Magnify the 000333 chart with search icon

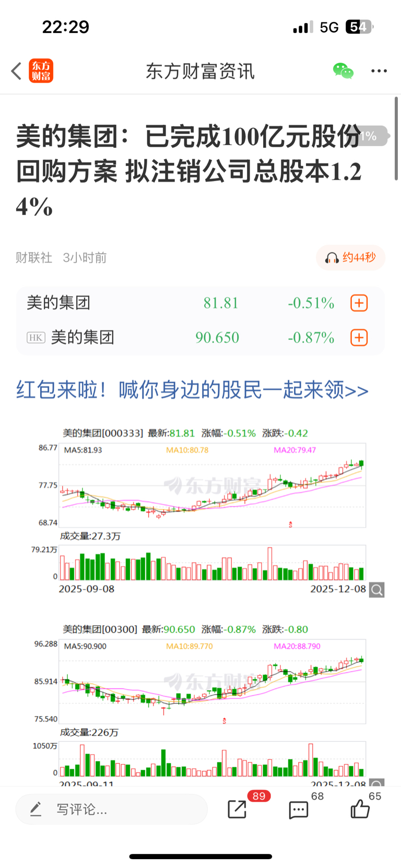coord(377,590)
